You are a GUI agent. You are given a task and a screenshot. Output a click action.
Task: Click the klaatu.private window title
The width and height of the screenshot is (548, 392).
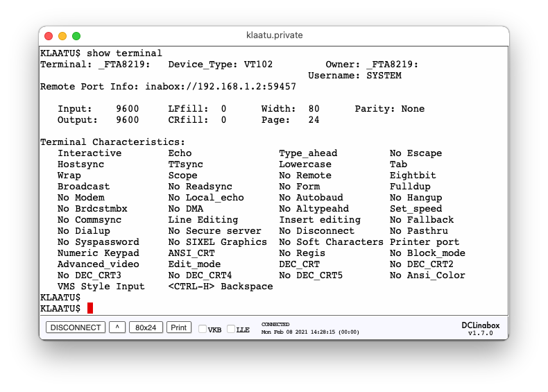(x=275, y=35)
